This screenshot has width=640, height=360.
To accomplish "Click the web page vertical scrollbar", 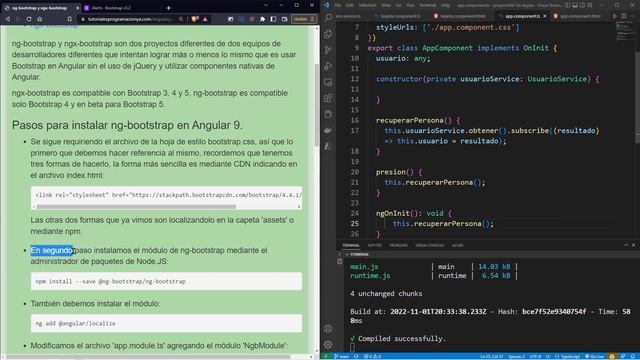I will [317, 105].
